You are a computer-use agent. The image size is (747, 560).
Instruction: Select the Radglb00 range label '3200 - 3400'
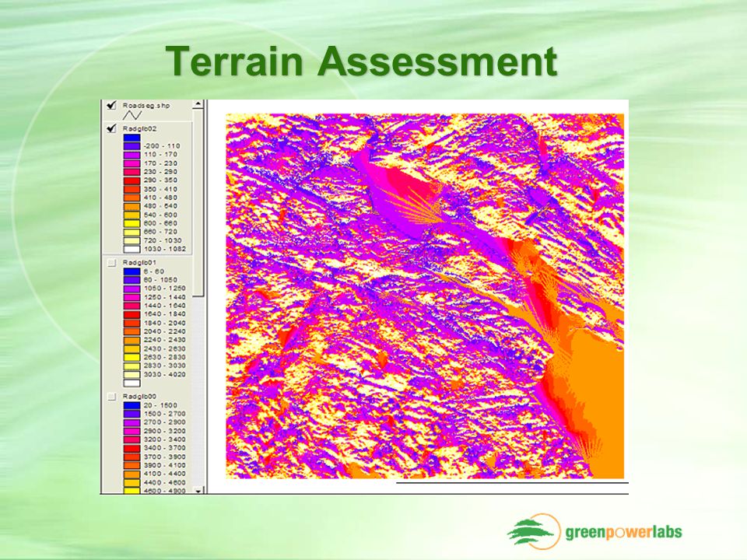point(165,439)
